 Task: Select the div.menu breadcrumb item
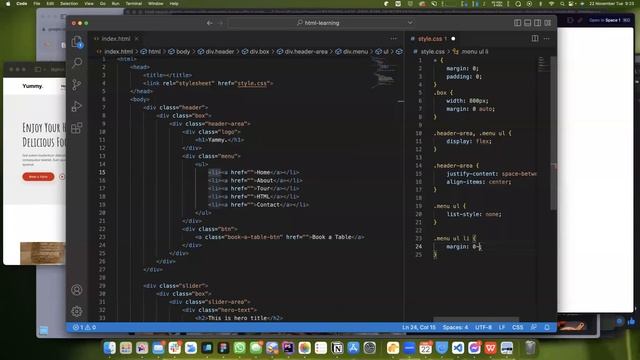pos(352,51)
